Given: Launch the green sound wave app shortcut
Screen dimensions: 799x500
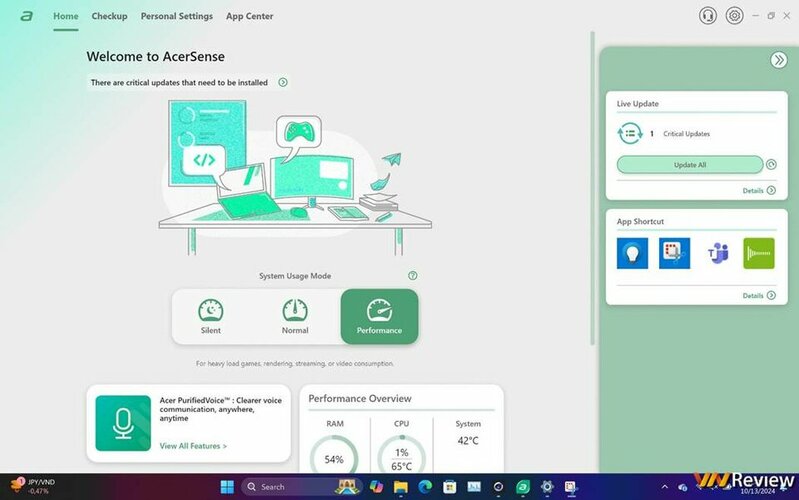Looking at the screenshot, I should point(759,253).
